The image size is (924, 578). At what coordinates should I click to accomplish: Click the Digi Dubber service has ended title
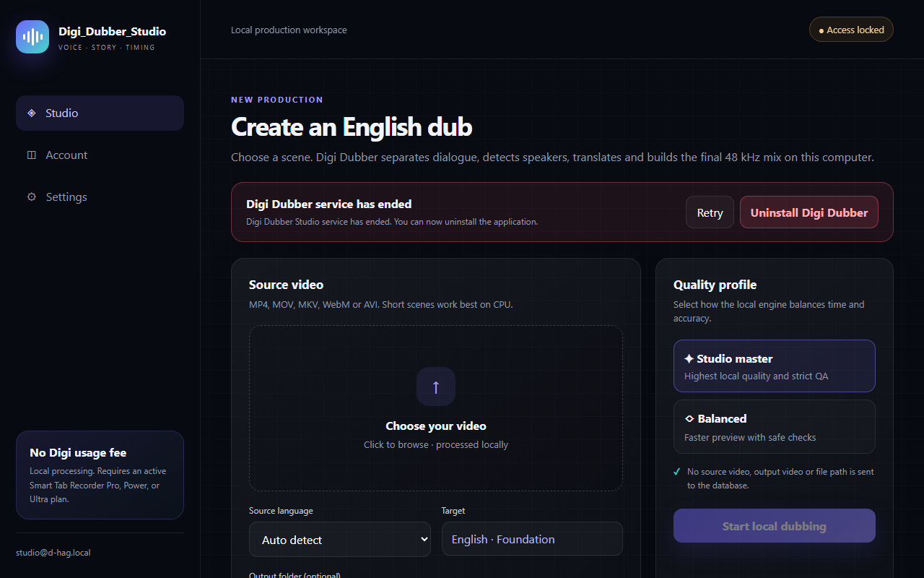(329, 204)
